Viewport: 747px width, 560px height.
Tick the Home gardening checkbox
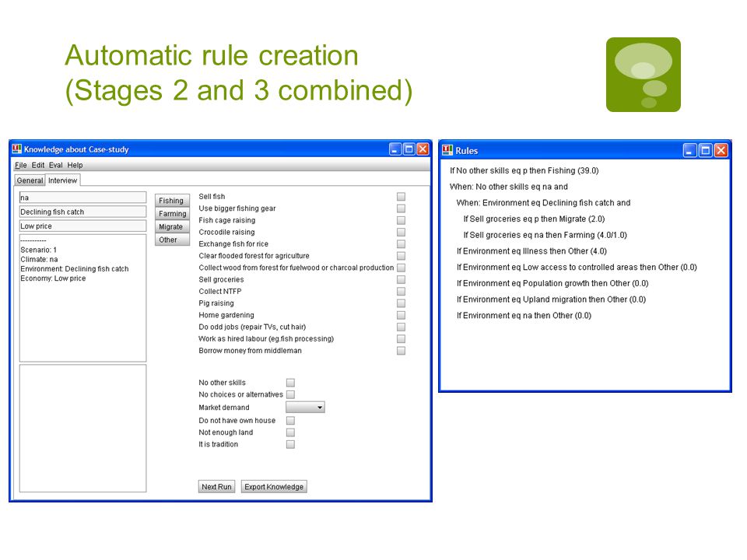[x=402, y=315]
